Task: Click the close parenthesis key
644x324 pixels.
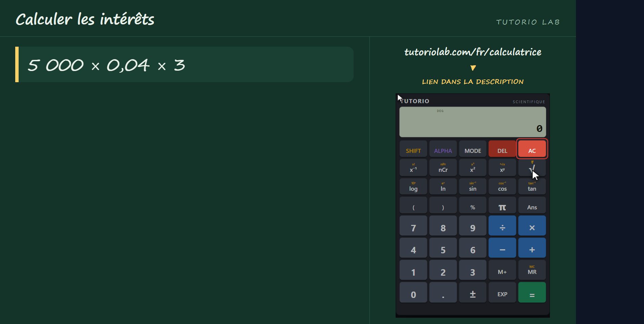Action: pos(443,205)
